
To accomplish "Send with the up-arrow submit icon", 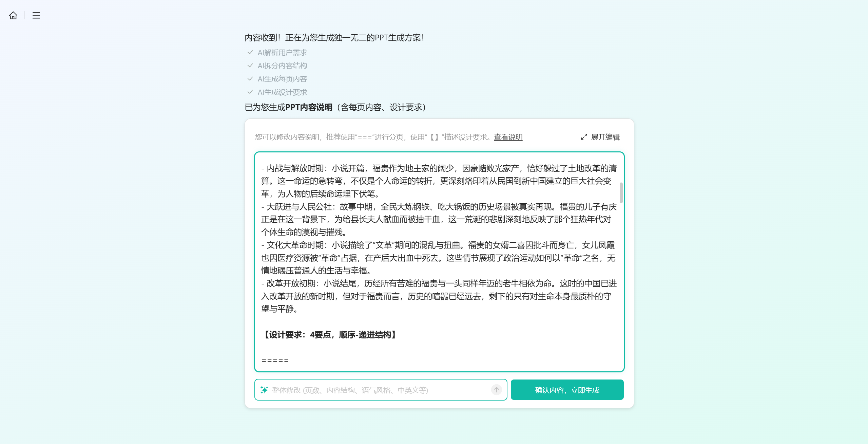I will point(497,390).
